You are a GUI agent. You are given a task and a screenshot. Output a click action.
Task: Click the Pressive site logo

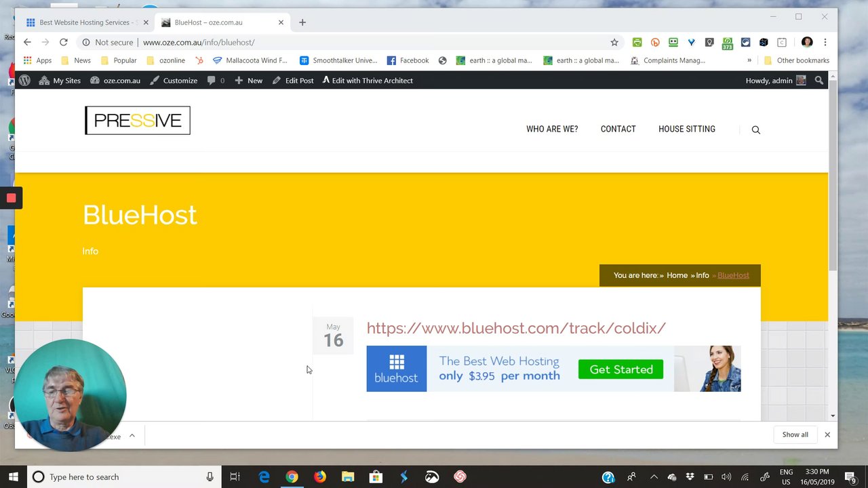[138, 121]
